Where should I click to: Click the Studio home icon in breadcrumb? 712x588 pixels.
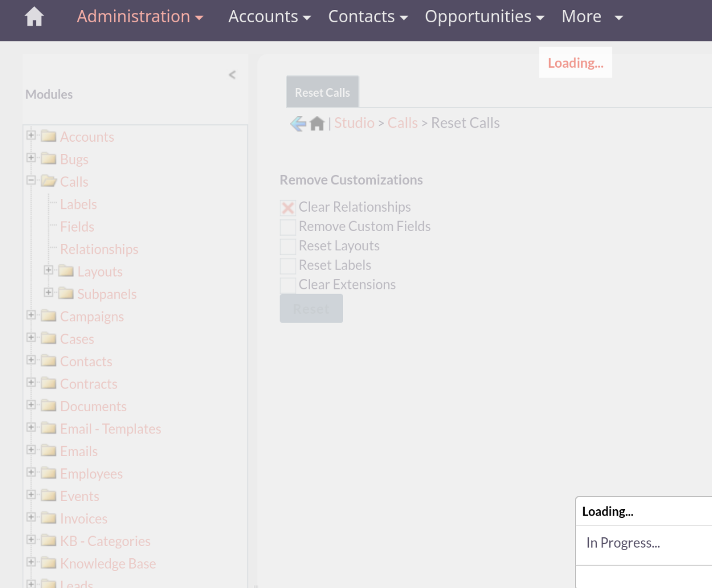point(317,124)
